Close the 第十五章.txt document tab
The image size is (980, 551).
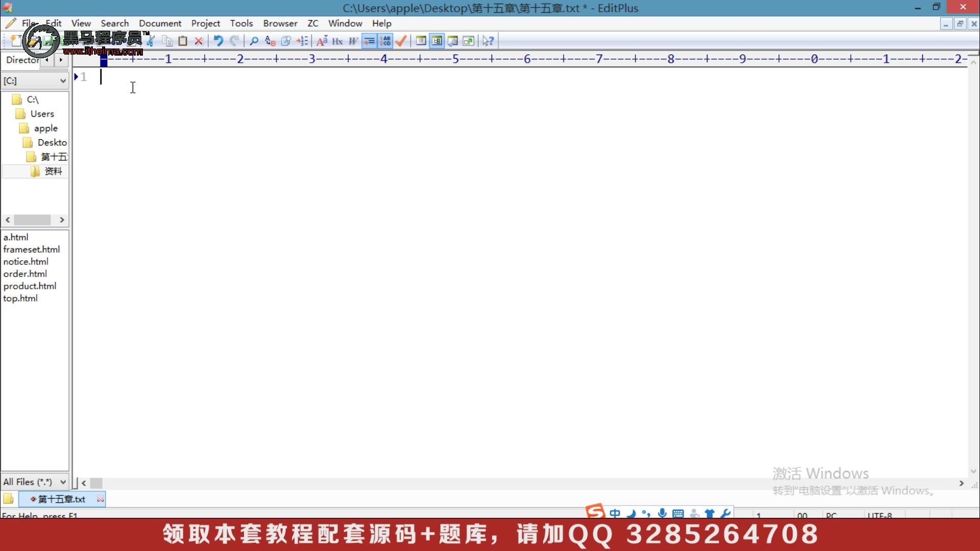101,499
